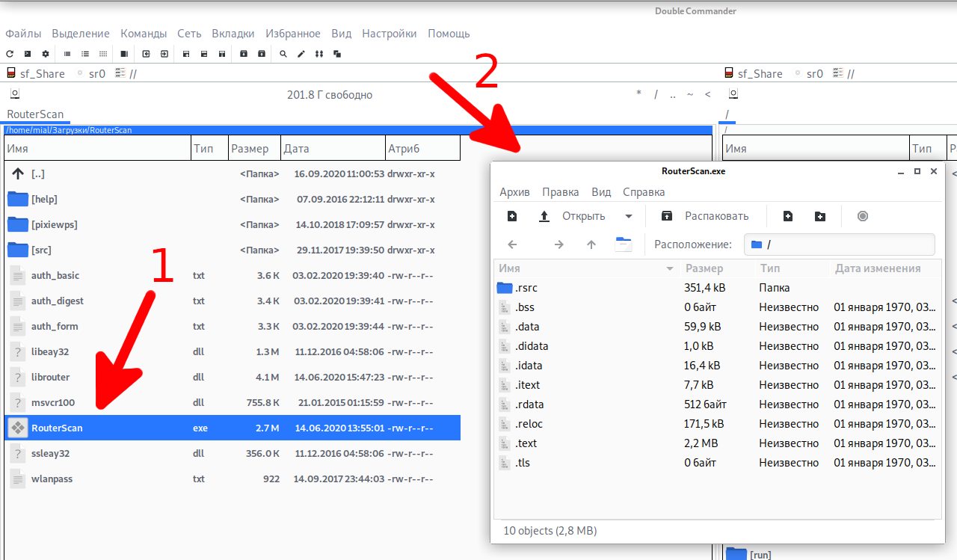Viewport: 957px width, 560px height.
Task: Open the Команды menu
Action: coord(144,34)
